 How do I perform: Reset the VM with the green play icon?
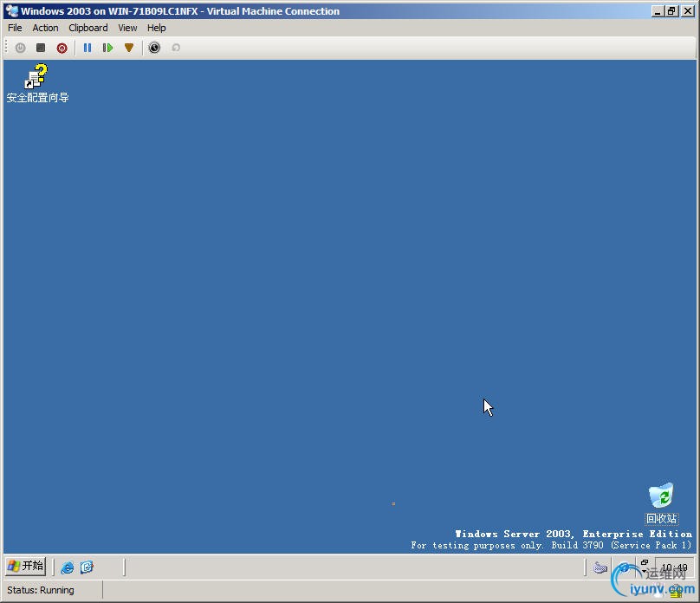point(107,48)
